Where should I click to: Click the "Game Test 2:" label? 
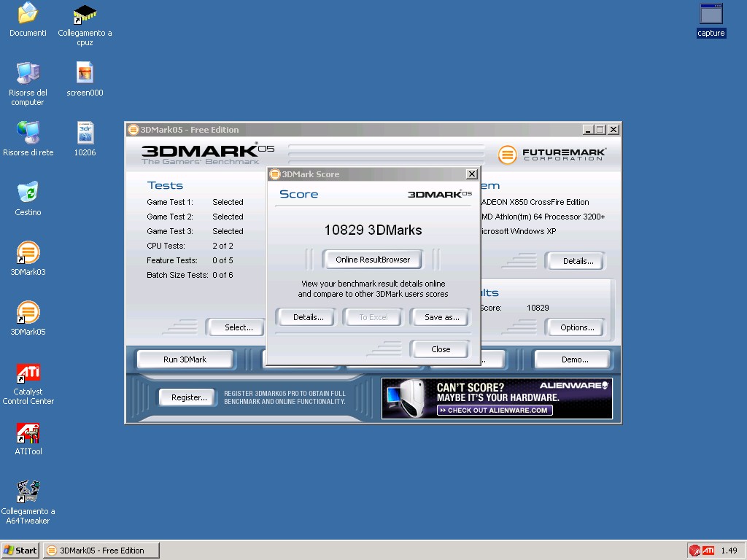[x=170, y=217]
